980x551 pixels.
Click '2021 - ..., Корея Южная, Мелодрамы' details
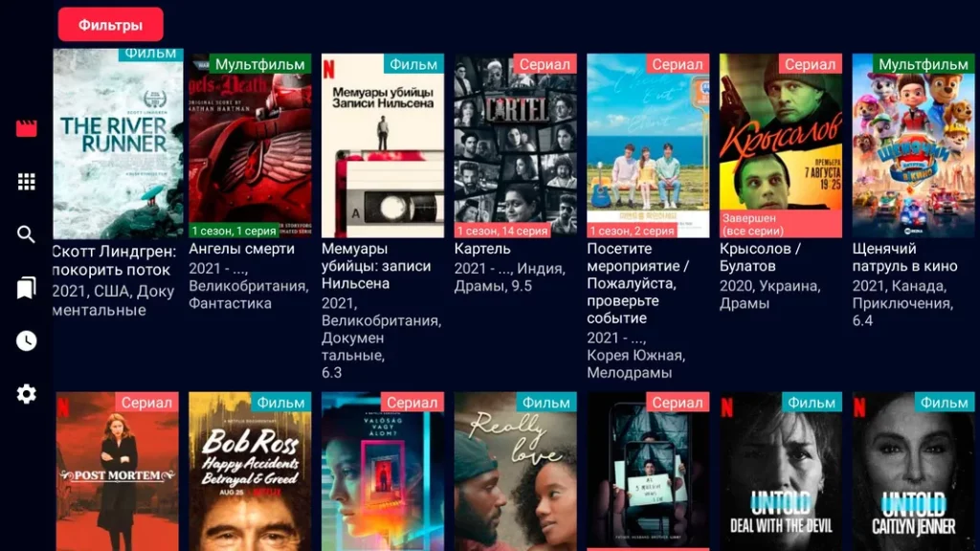(636, 356)
